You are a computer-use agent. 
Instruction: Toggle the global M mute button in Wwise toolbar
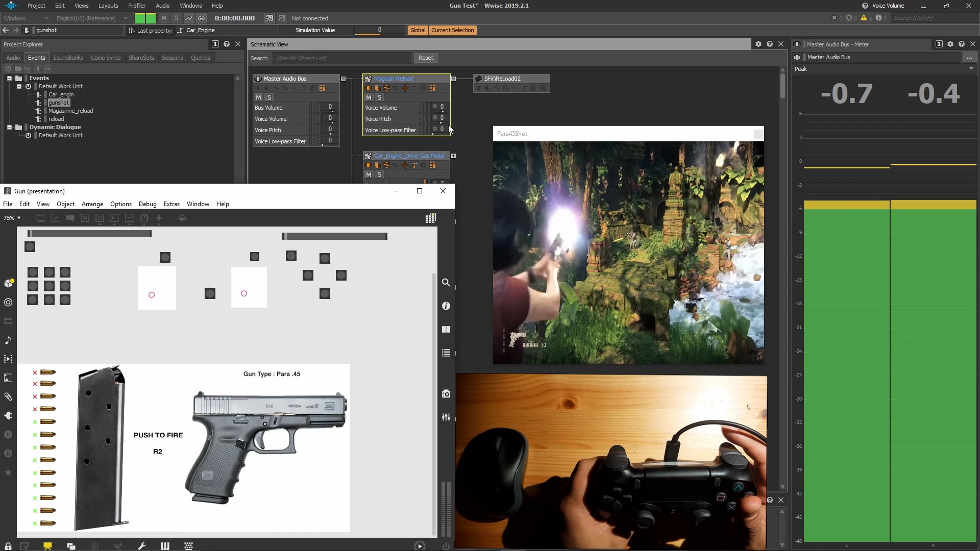[x=164, y=18]
